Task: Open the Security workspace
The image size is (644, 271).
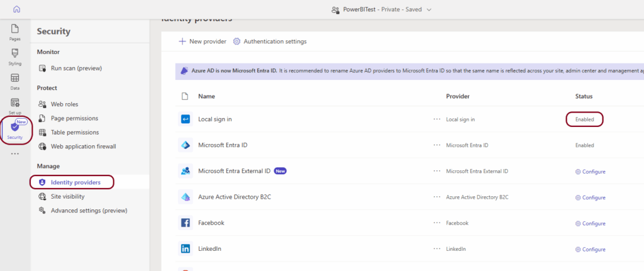Action: [15, 131]
